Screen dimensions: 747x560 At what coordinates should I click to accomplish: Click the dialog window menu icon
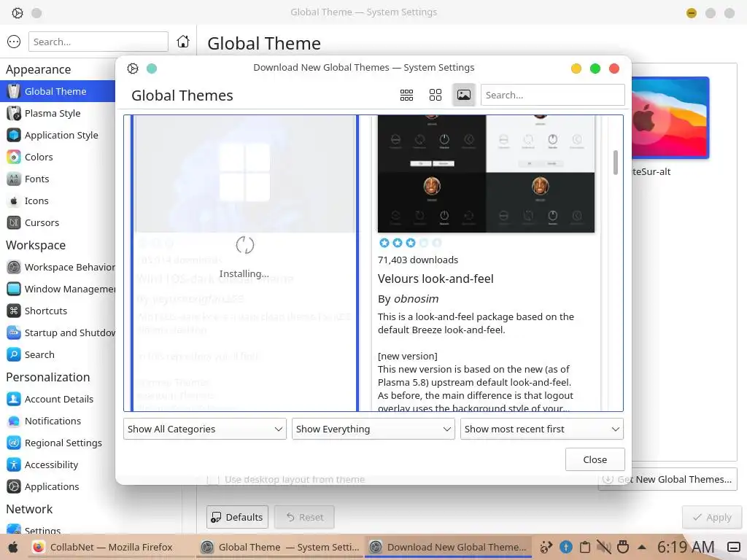point(133,68)
